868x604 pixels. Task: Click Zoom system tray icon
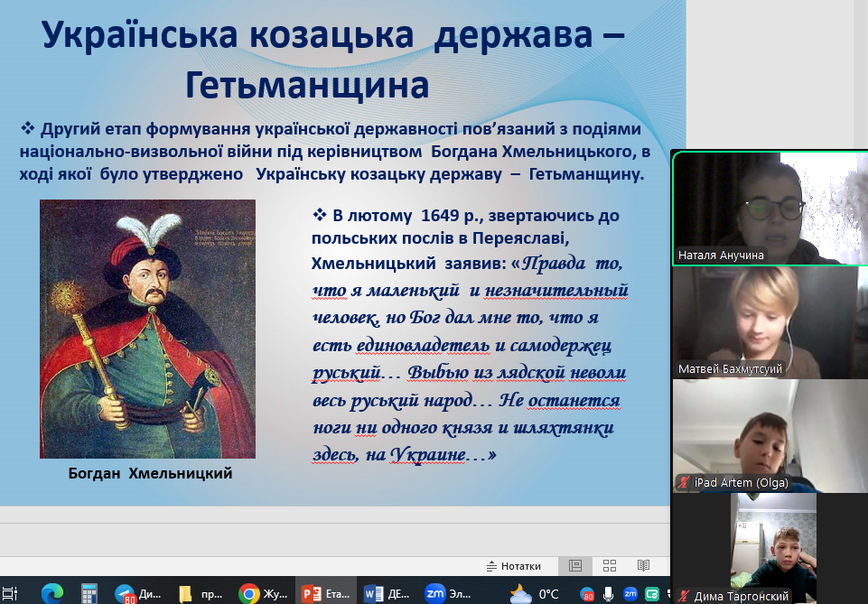click(x=630, y=594)
